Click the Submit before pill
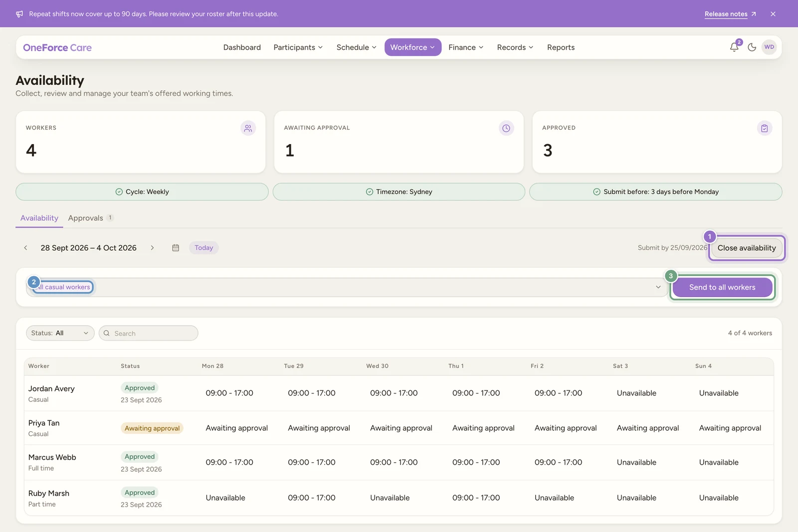This screenshot has height=532, width=798. coord(656,192)
